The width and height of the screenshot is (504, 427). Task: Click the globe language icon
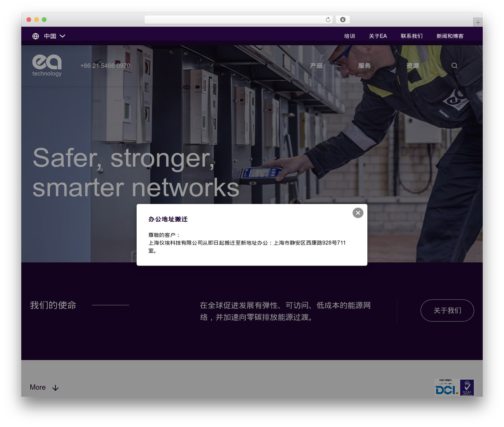coord(35,36)
